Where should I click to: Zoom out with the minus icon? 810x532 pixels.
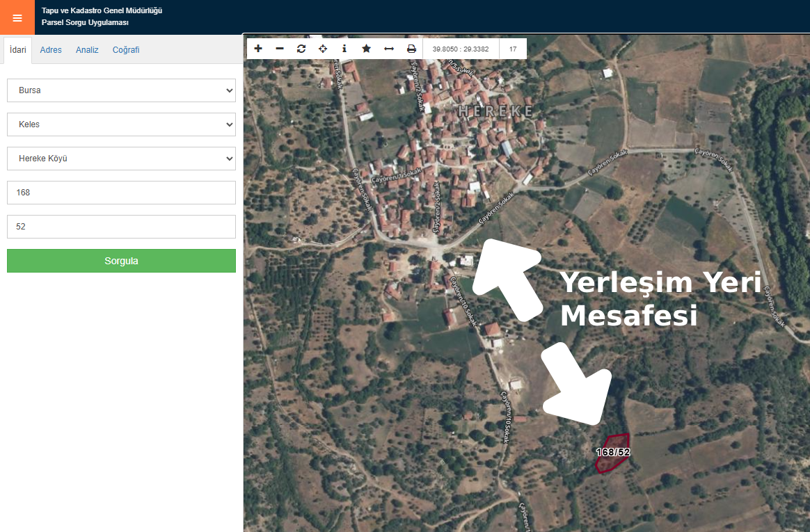coord(280,49)
